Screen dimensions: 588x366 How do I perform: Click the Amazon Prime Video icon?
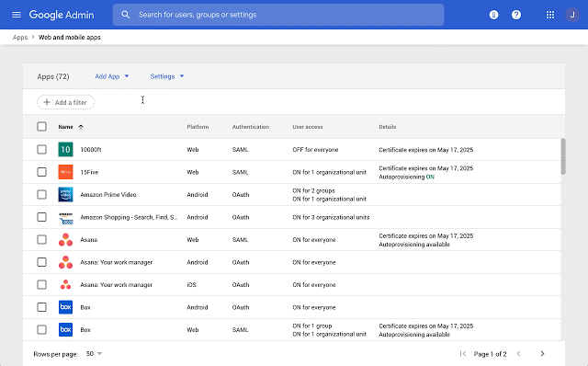65,194
